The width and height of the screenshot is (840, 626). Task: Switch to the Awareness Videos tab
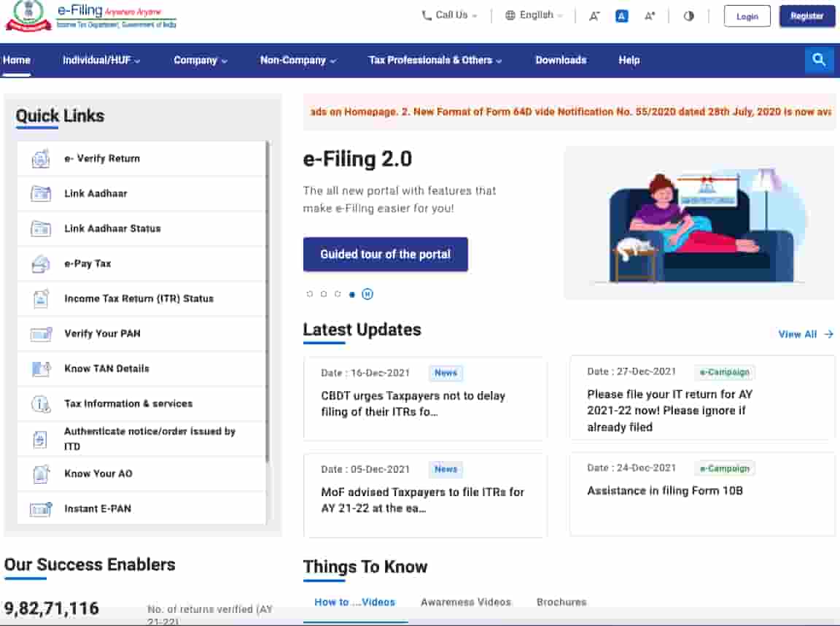pyautogui.click(x=466, y=602)
